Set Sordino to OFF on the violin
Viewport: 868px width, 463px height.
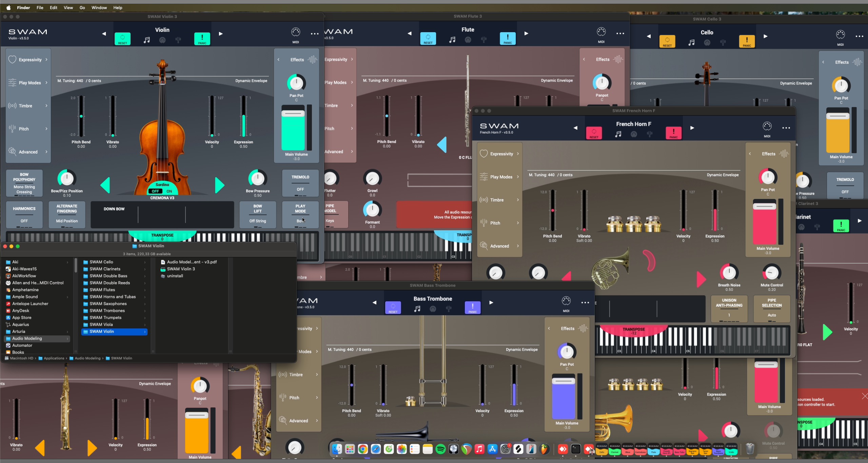point(155,192)
